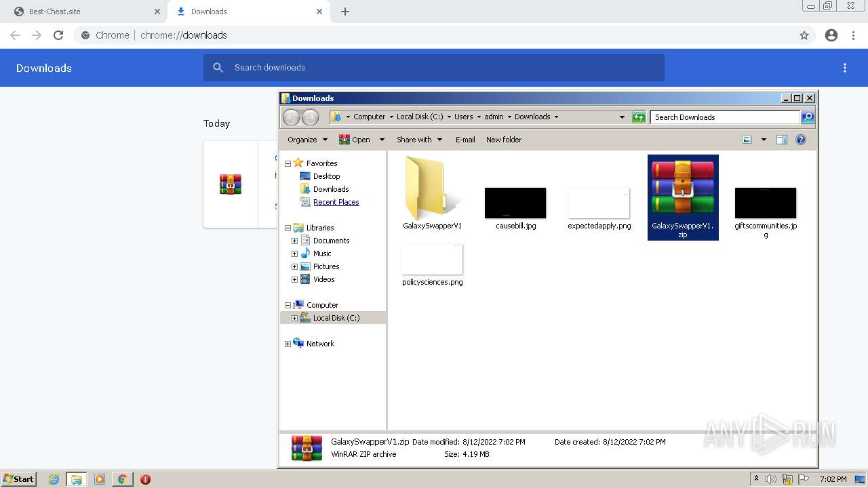Open Chrome profile icon
The height and width of the screenshot is (488, 868).
831,35
